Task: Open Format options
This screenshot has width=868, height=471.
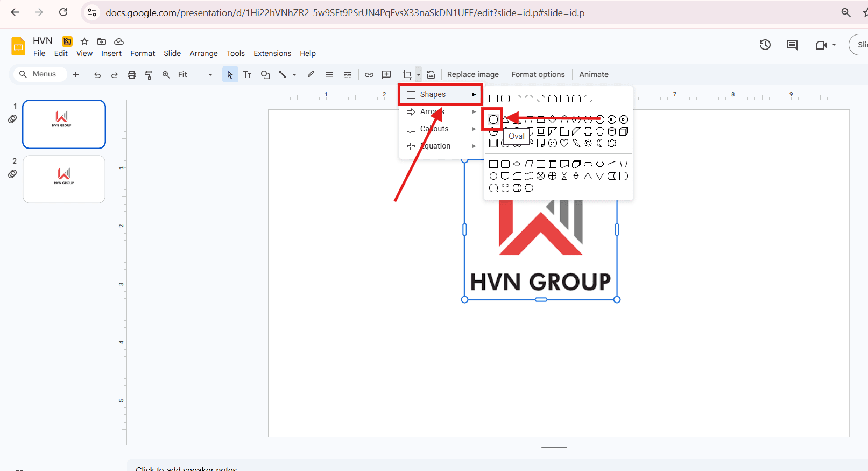Action: (x=538, y=75)
